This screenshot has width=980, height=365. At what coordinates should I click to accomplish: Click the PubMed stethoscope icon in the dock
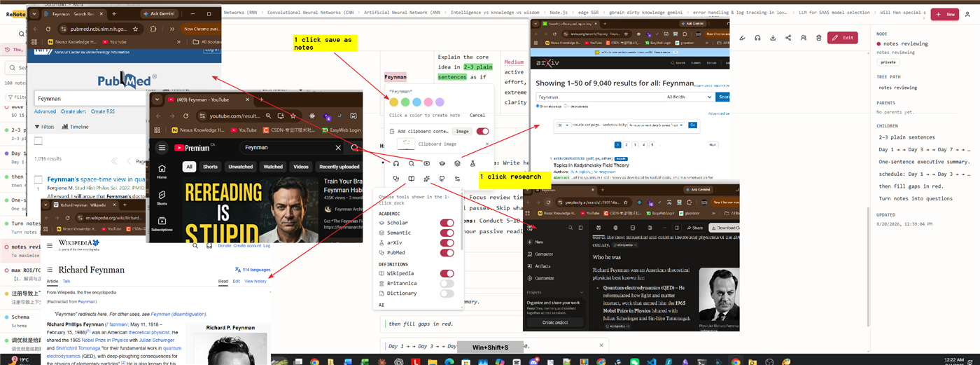(396, 179)
